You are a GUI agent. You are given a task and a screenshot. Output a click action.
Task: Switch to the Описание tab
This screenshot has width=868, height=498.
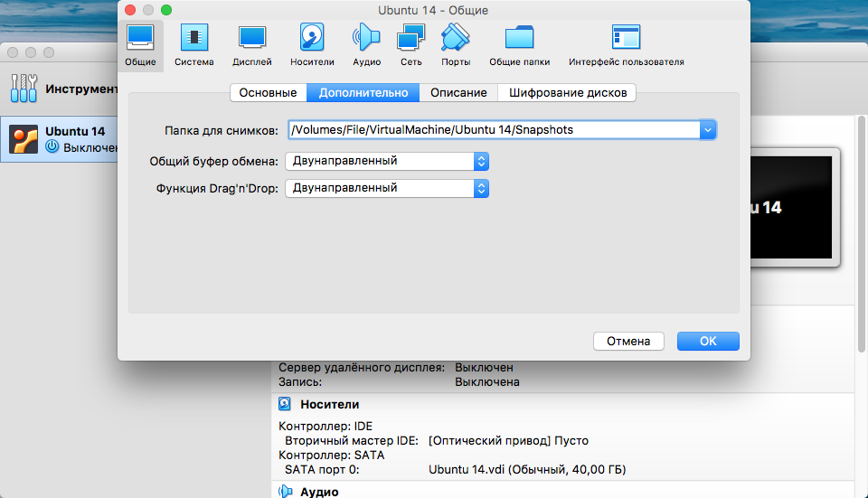tap(458, 92)
